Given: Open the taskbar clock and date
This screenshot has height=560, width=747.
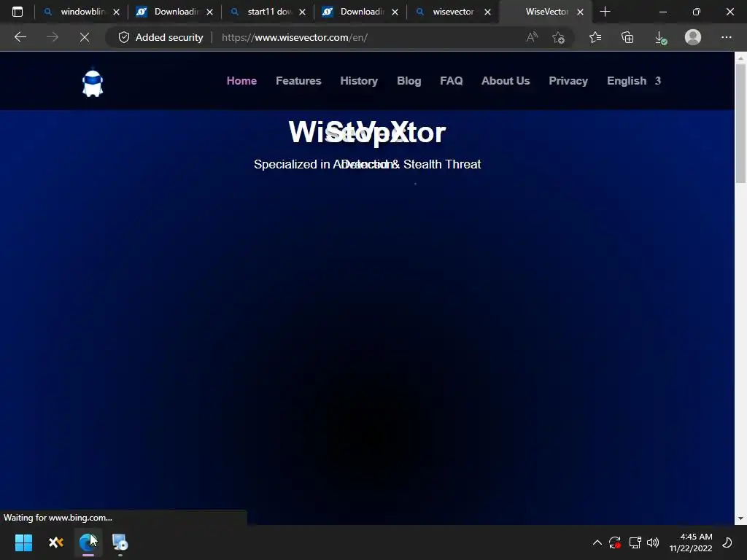Looking at the screenshot, I should [x=691, y=542].
